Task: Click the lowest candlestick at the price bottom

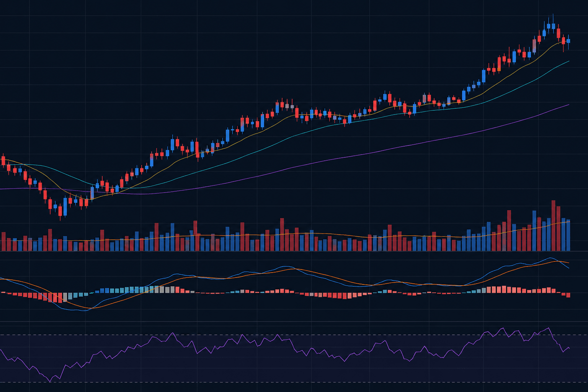Action: (60, 211)
